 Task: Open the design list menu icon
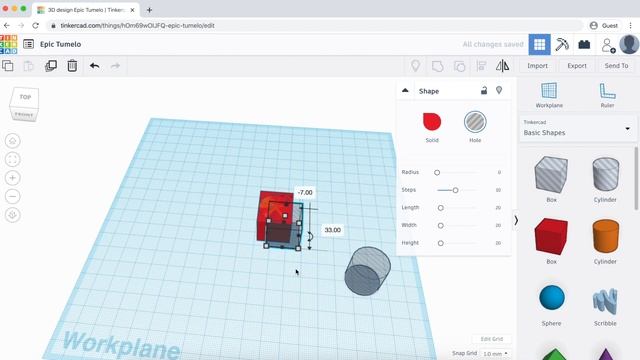point(28,44)
